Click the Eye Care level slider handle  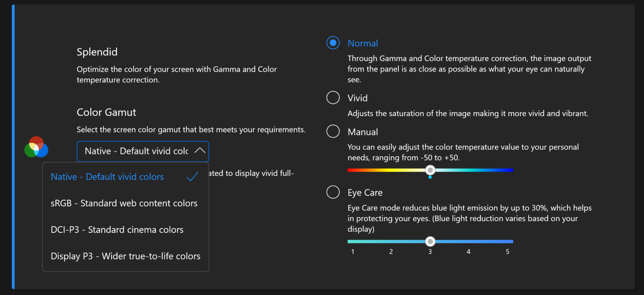pos(430,241)
